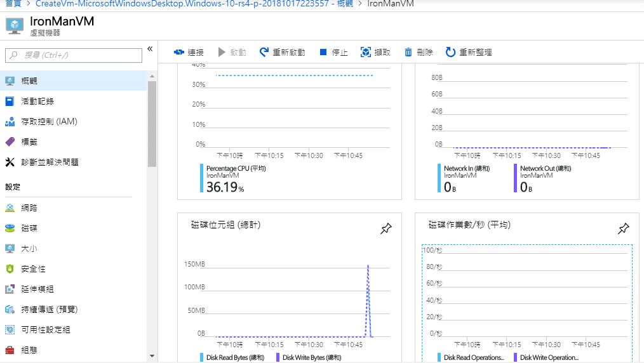Viewport: 644px width, 363px height.
Task: Click the CreateVm deployment breadcrumb link
Action: click(194, 4)
